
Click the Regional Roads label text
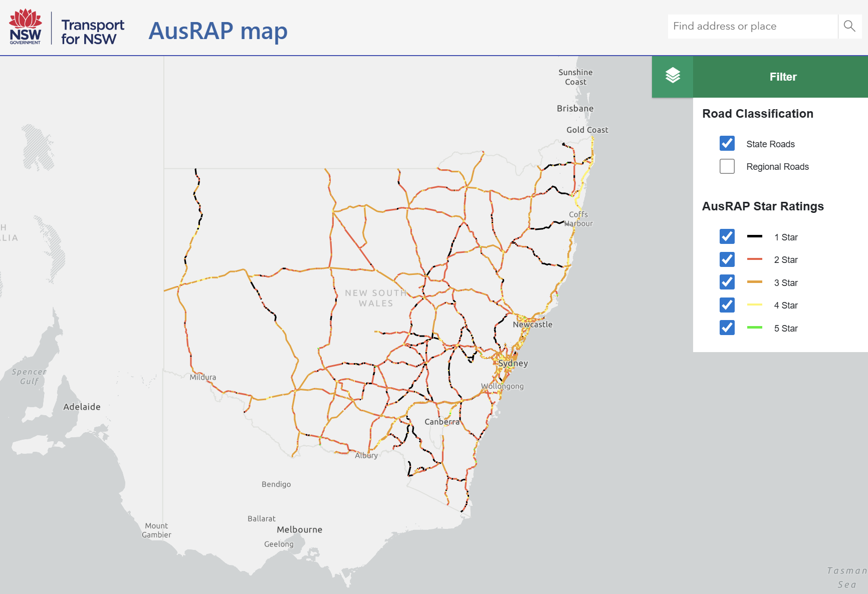point(777,167)
